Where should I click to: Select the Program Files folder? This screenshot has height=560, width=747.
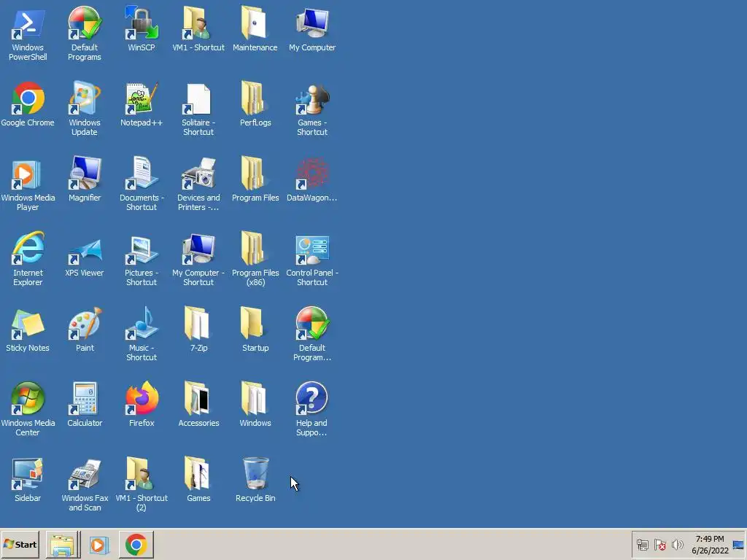pyautogui.click(x=255, y=174)
